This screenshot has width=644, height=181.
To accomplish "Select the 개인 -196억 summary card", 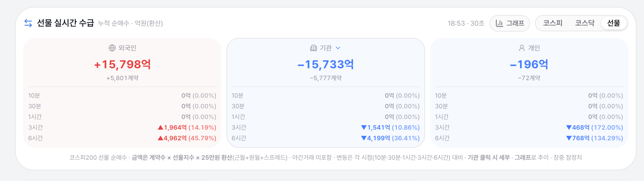I will point(529,93).
